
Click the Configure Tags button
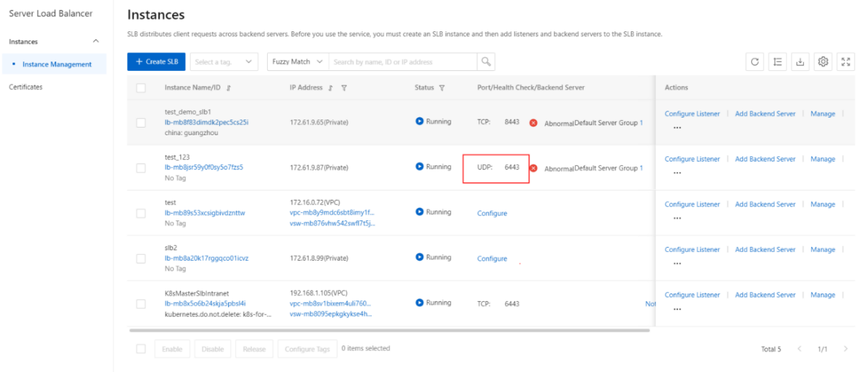pyautogui.click(x=308, y=349)
